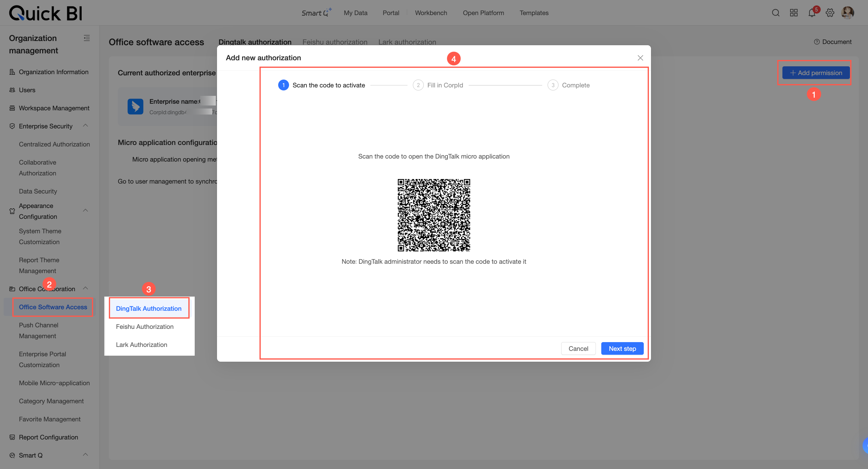
Task: Click the Add permission button
Action: click(x=816, y=73)
